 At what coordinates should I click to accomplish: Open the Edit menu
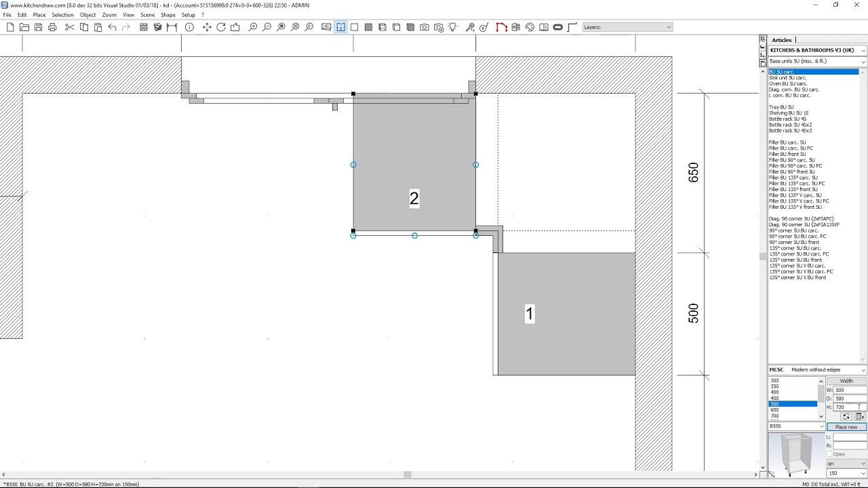[22, 15]
